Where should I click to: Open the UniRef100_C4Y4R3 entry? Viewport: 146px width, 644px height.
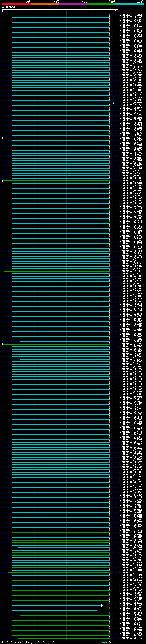tap(131, 598)
